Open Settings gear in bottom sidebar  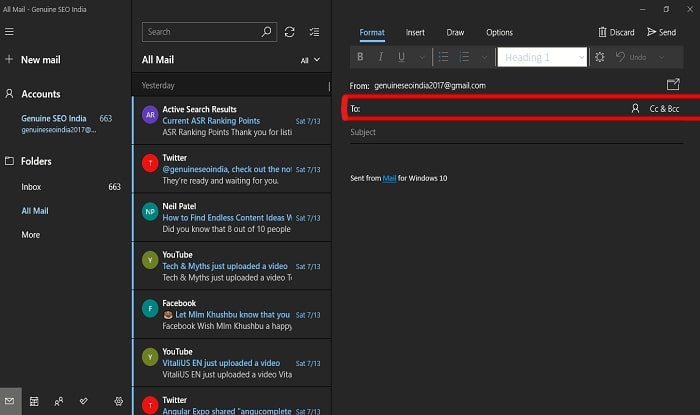(x=118, y=401)
